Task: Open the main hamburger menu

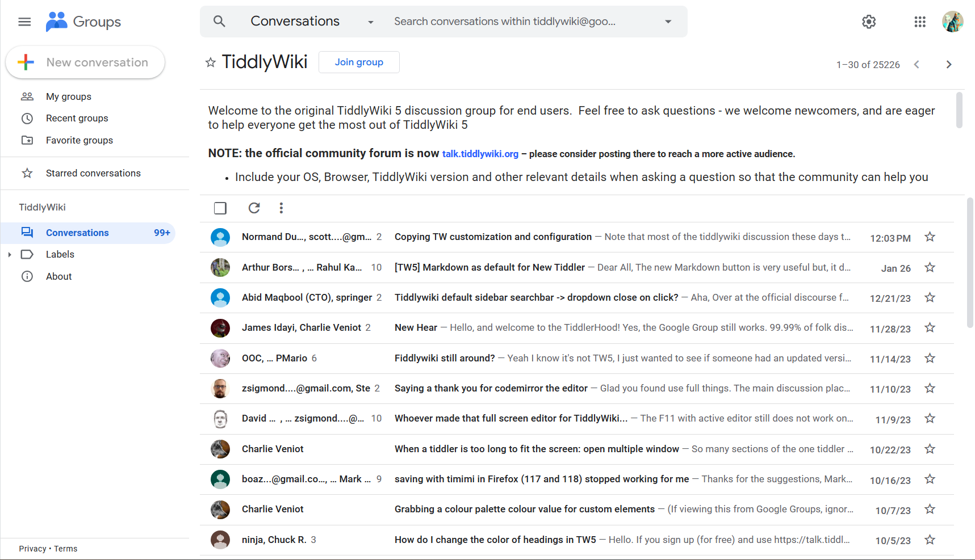Action: click(24, 22)
